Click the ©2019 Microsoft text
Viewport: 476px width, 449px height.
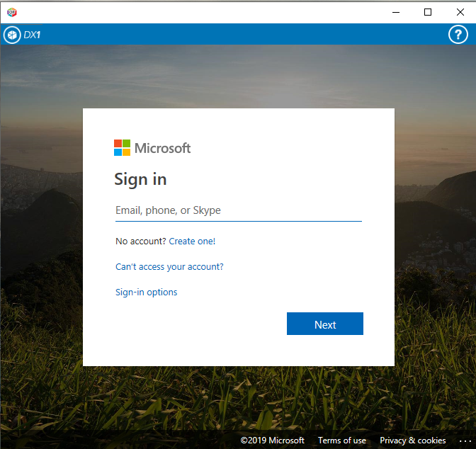click(272, 441)
